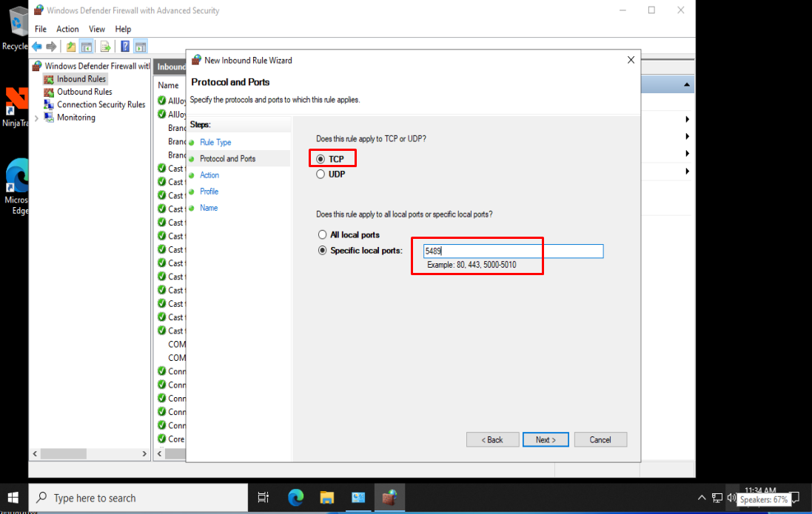The image size is (812, 514).
Task: Open the Help toolbar icon
Action: click(125, 47)
